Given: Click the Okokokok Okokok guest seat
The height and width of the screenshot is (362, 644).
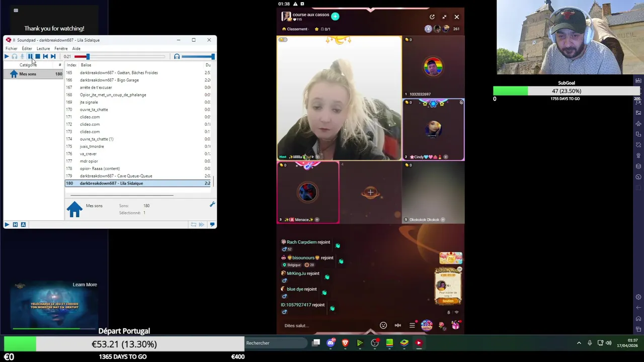Looking at the screenshot, I should pyautogui.click(x=433, y=192).
